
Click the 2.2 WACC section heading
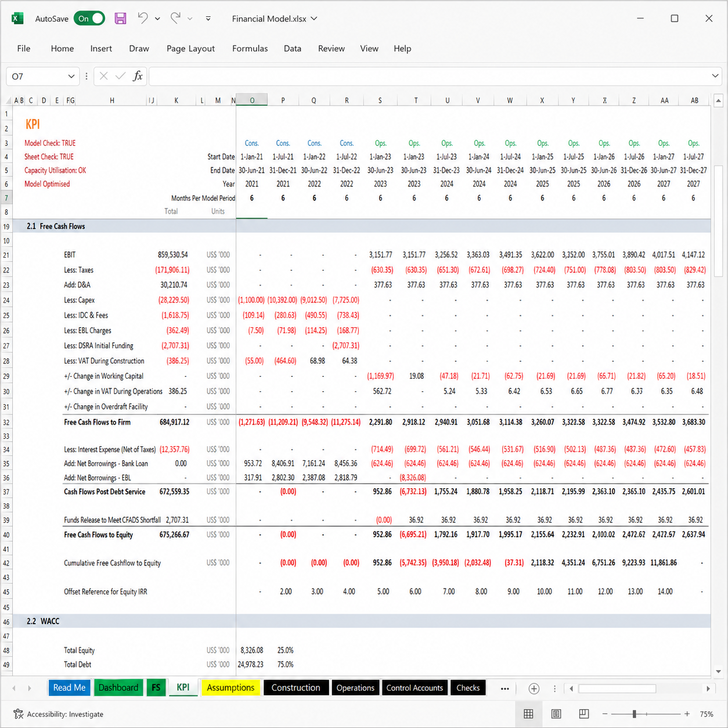[43, 621]
